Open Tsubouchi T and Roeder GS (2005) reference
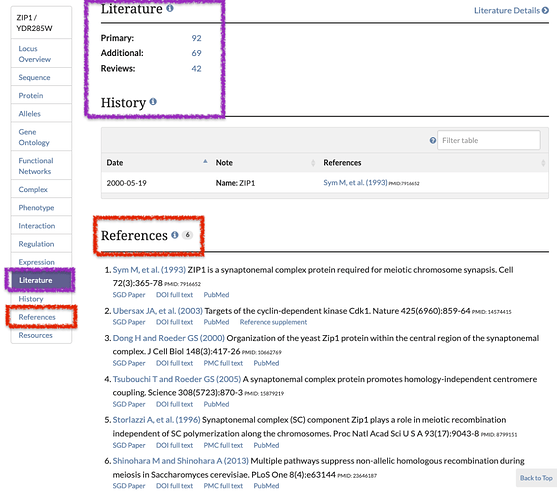Screen dimensions: 557x500 point(177,379)
